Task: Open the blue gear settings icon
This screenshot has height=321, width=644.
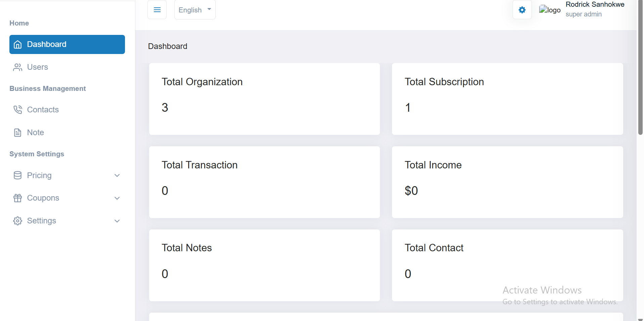Action: coord(522,10)
